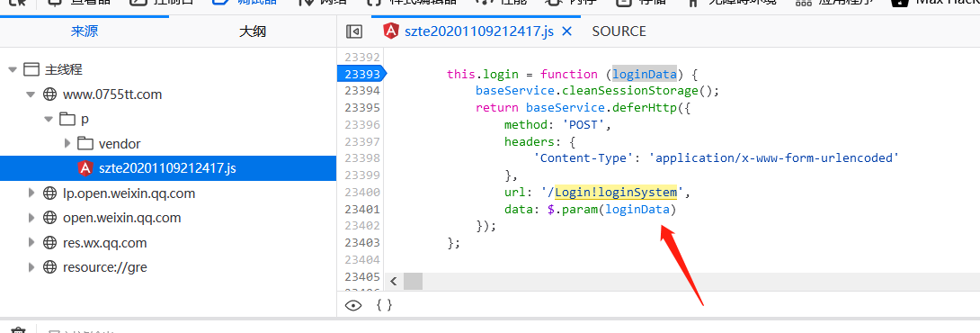Click the folder icon beside vendor
Screen dimensions: 980x333
point(85,144)
